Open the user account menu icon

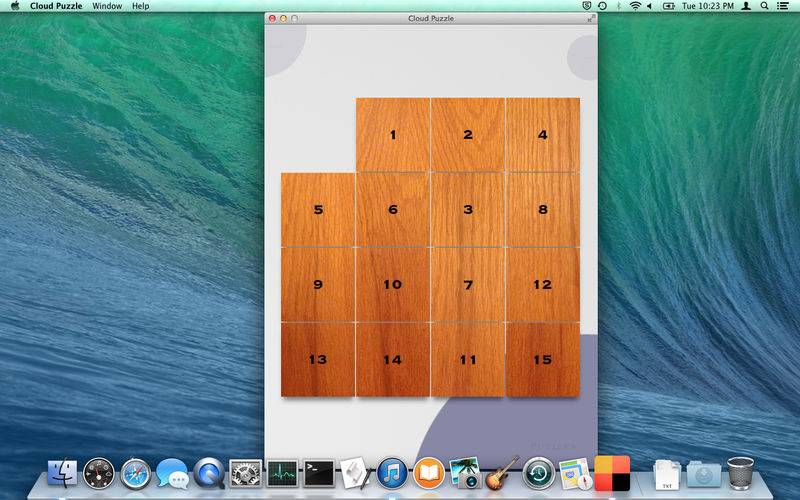(x=746, y=6)
